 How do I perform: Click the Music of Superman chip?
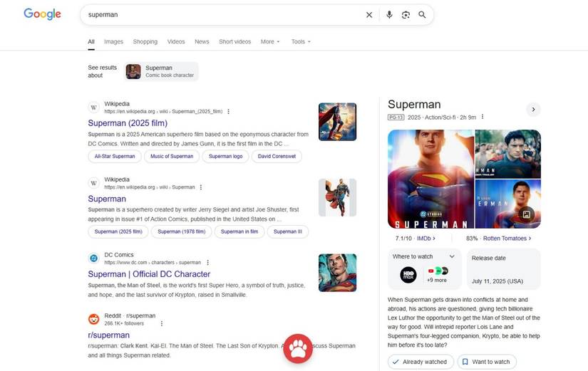[x=172, y=156]
